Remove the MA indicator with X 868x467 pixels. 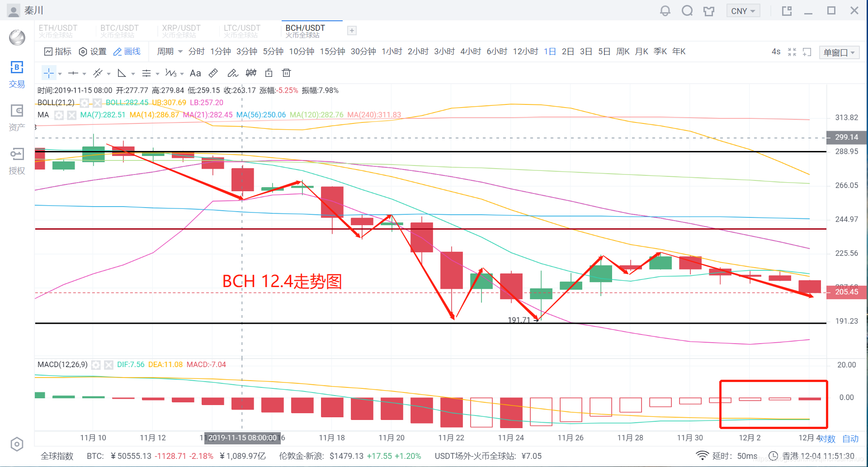point(71,115)
